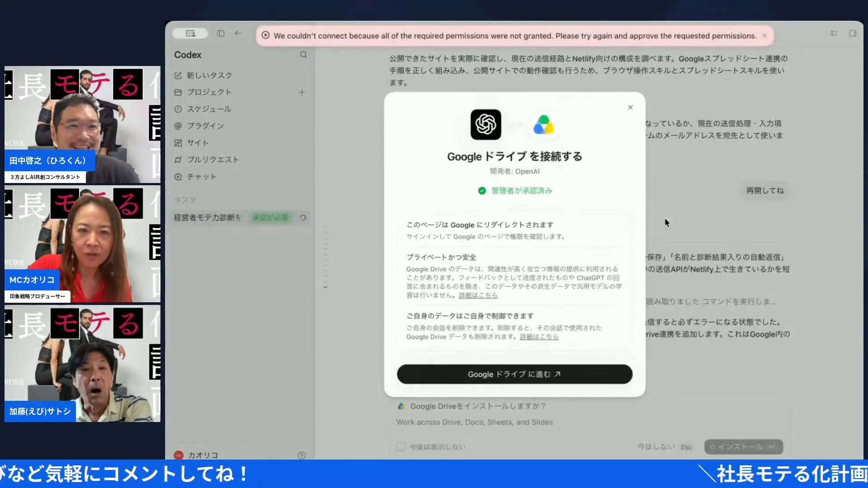Click the Google Drive logo in dialog
The width and height of the screenshot is (868, 488).
click(x=543, y=125)
